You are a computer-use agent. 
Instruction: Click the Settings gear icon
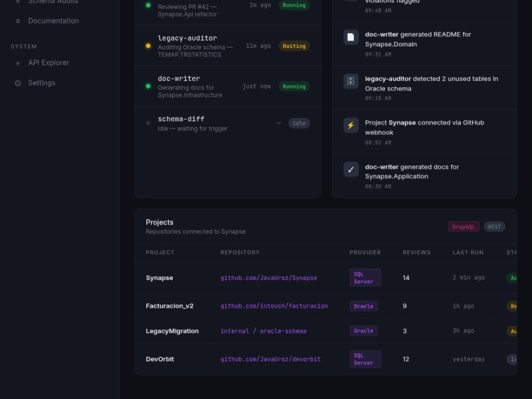click(x=18, y=83)
